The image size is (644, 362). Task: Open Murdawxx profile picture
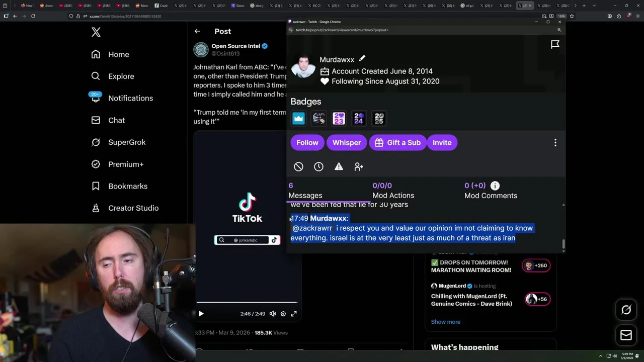[303, 65]
